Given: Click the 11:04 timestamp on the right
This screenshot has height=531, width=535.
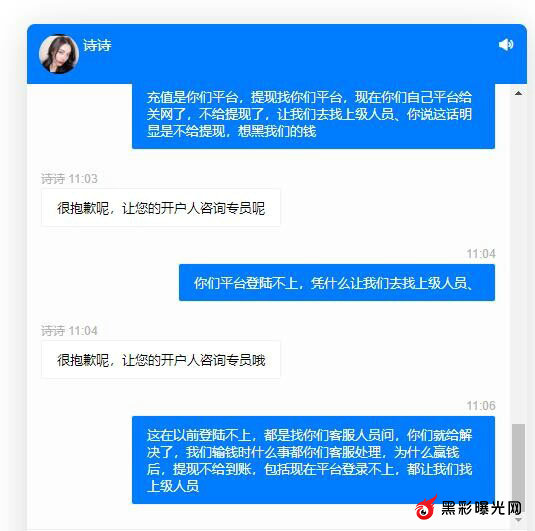Looking at the screenshot, I should point(481,254).
